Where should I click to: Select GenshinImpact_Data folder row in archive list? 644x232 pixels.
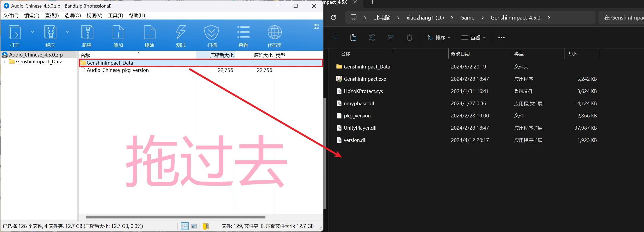point(201,63)
